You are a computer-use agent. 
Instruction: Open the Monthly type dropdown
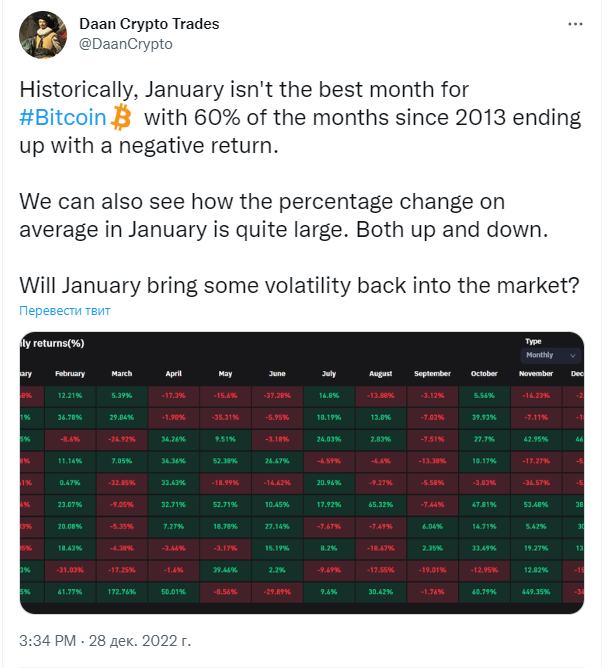549,355
